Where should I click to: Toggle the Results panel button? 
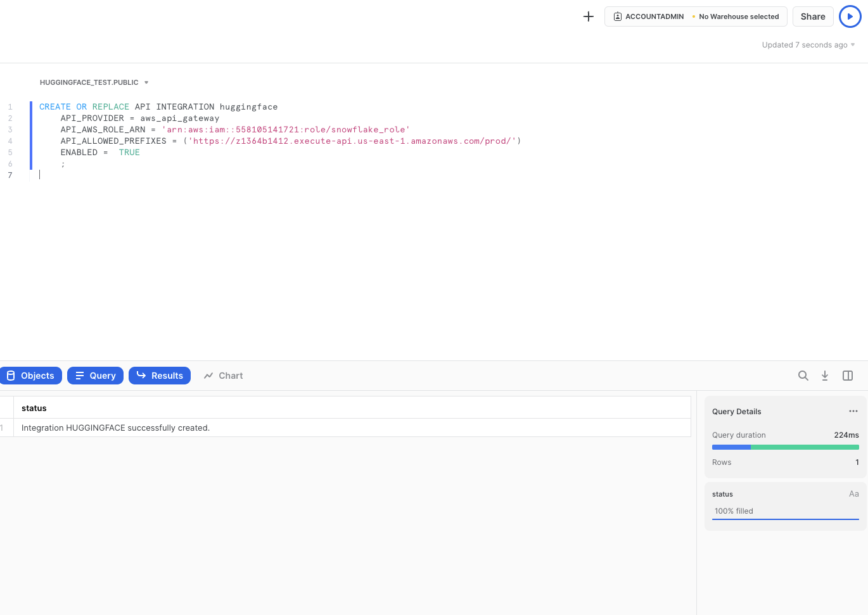160,376
